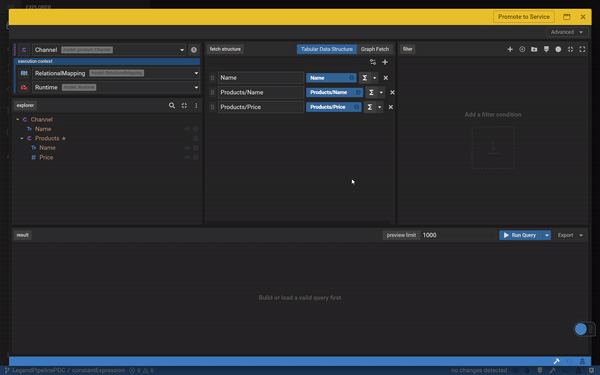Click the tag icon in filter toolbar
The width and height of the screenshot is (600, 375).
pyautogui.click(x=546, y=49)
